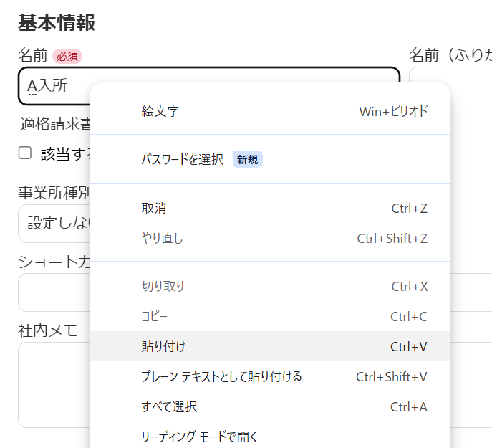The width and height of the screenshot is (492, 448).
Task: Open リーディング モードで開く entry
Action: [x=270, y=436]
